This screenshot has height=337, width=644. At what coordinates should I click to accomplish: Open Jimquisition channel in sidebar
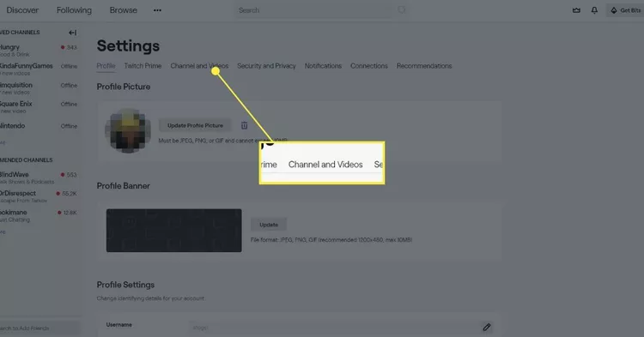coord(39,88)
